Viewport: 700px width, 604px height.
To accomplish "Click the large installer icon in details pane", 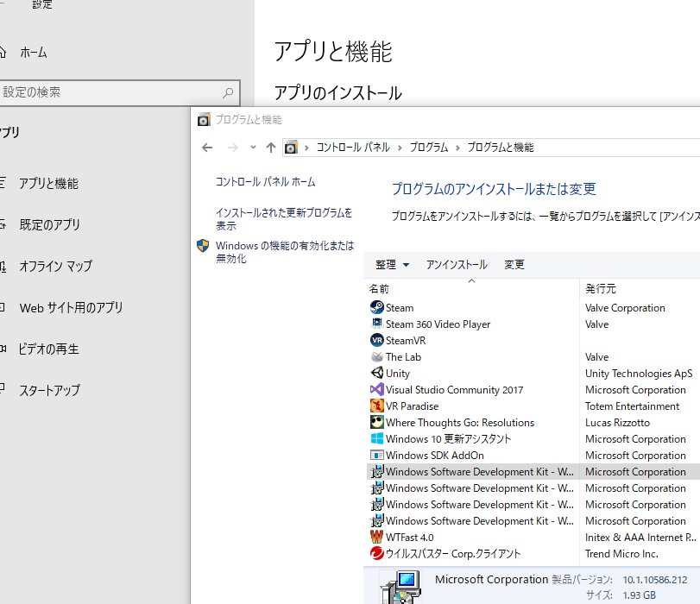I will (x=400, y=587).
